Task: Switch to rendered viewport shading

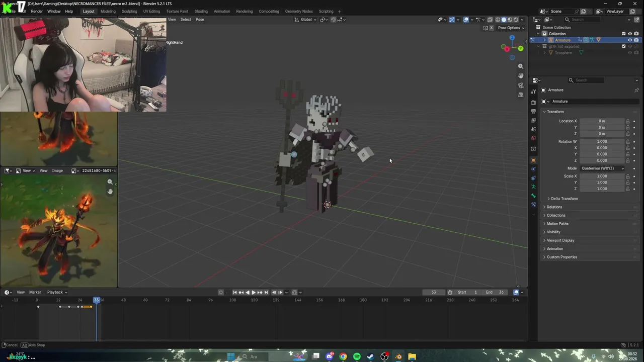Action: [516, 20]
